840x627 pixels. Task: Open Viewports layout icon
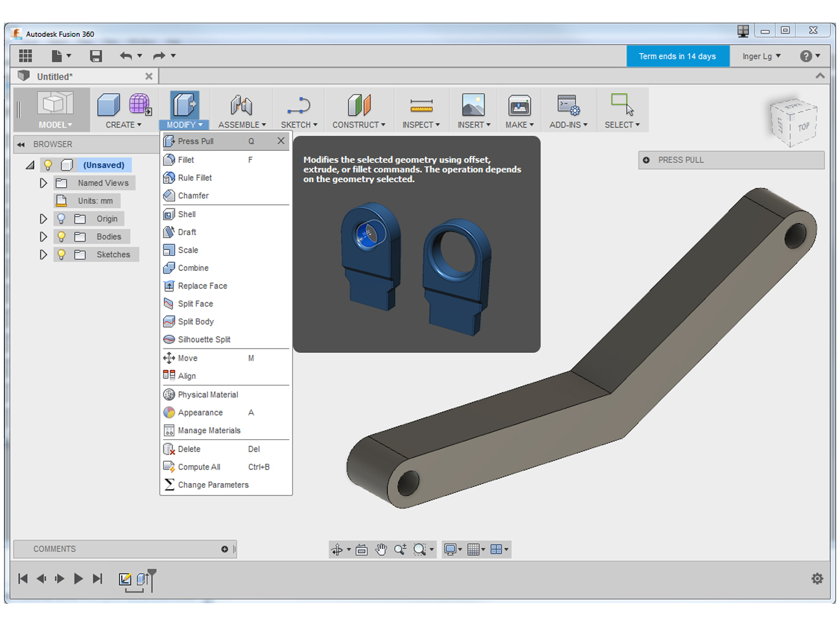pos(496,549)
